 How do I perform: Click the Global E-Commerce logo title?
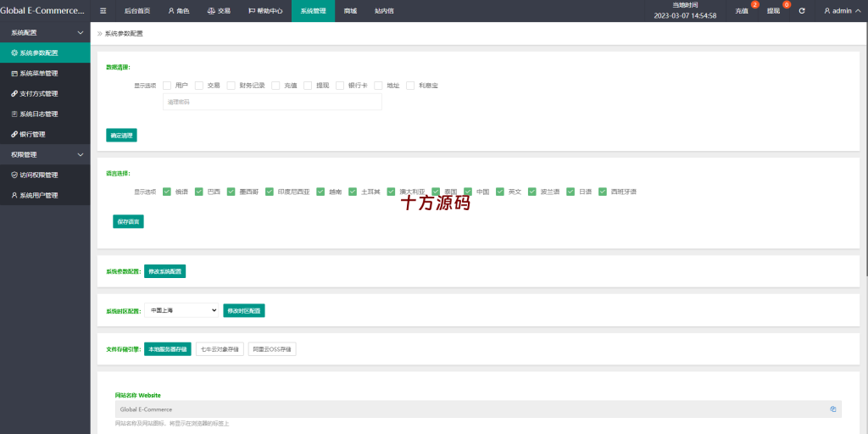coord(43,10)
